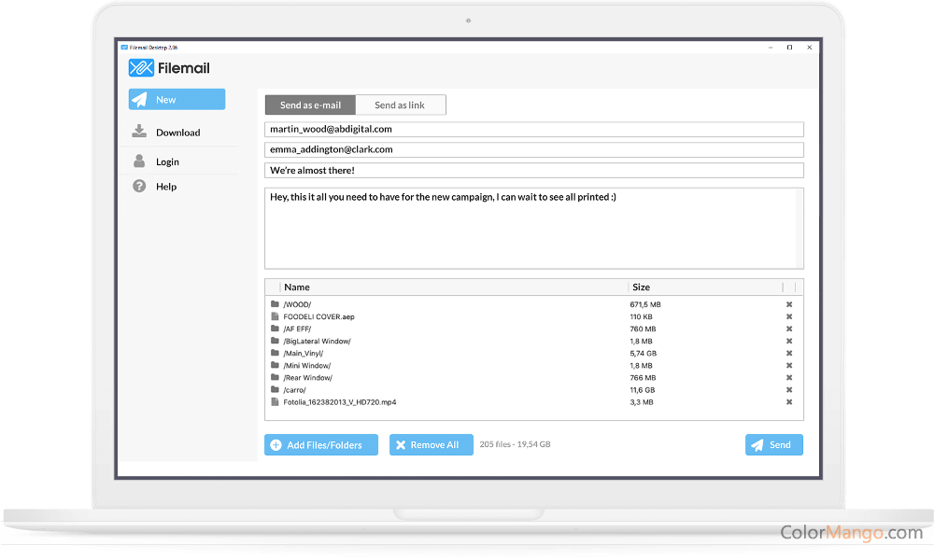Select the /Mini Window/ folder name
Viewport: 934px width, 560px height.
306,365
